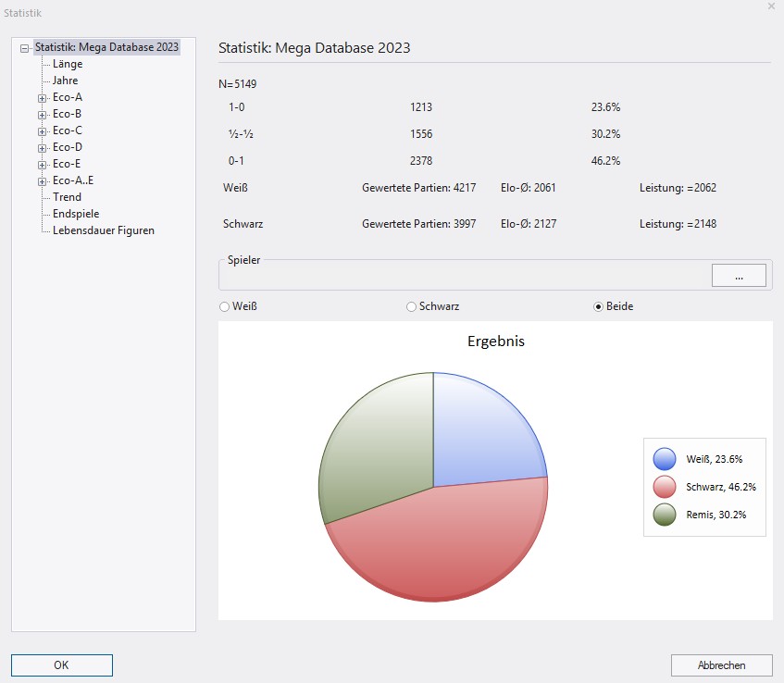Show the Trend statistics
784x683 pixels.
pos(67,197)
